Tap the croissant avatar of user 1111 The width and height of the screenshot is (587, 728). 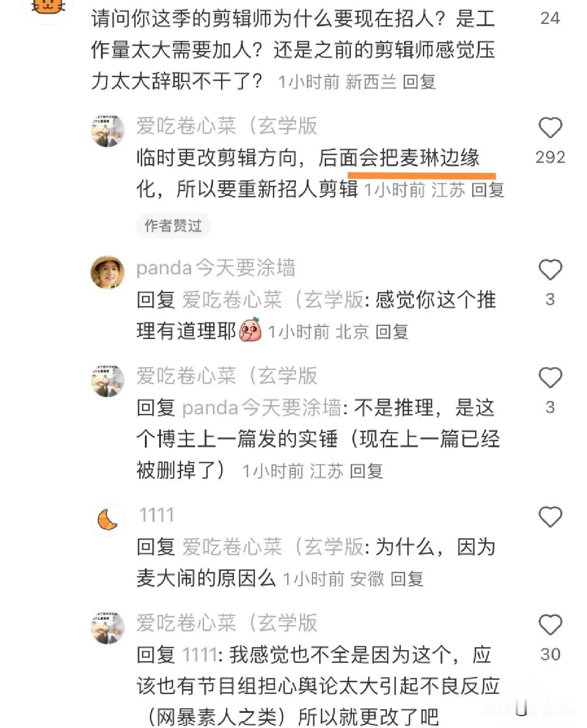(108, 520)
